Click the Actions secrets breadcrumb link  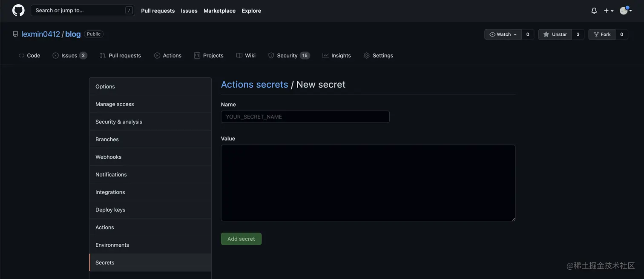click(254, 84)
